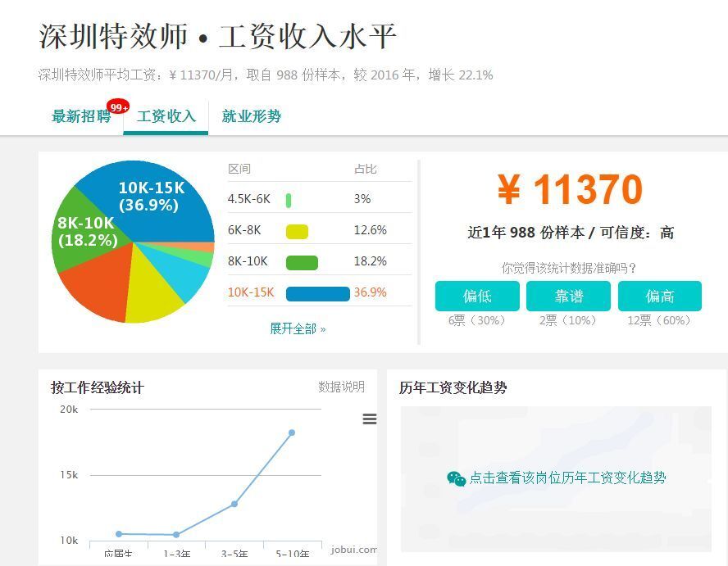Click 点击查看该岗位历年工资变化趋势 link
The image size is (728, 566).
[x=567, y=478]
